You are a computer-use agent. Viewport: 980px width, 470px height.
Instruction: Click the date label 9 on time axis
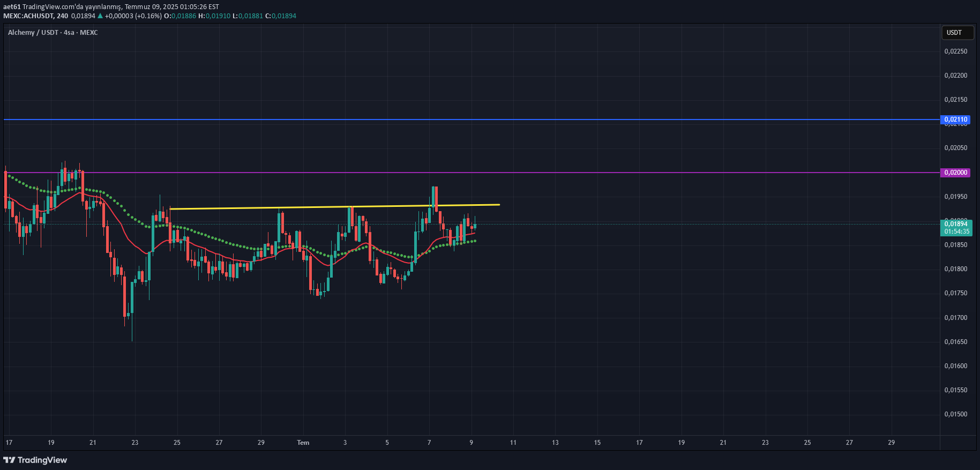pos(471,443)
